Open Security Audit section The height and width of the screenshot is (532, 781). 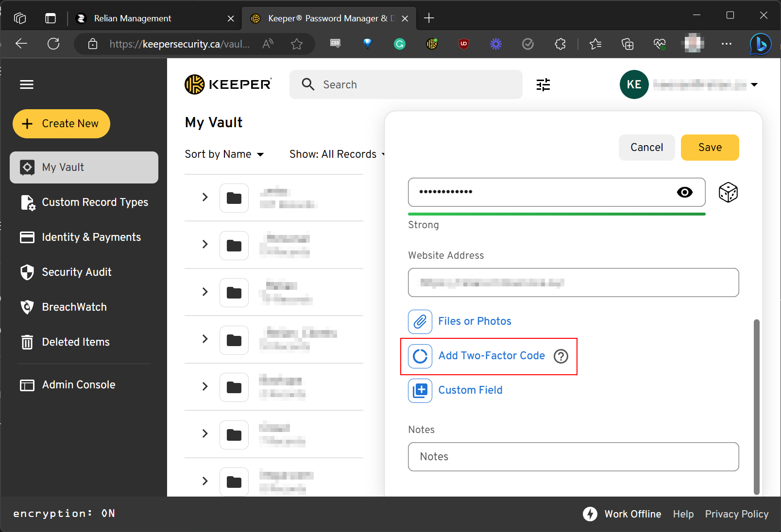click(66, 272)
